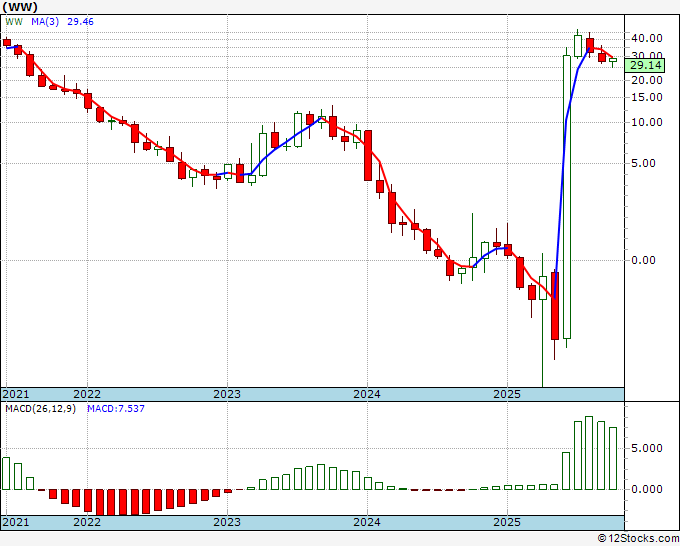Click the 2024 label on MACD timeline
This screenshot has height=546, width=680.
[x=367, y=522]
